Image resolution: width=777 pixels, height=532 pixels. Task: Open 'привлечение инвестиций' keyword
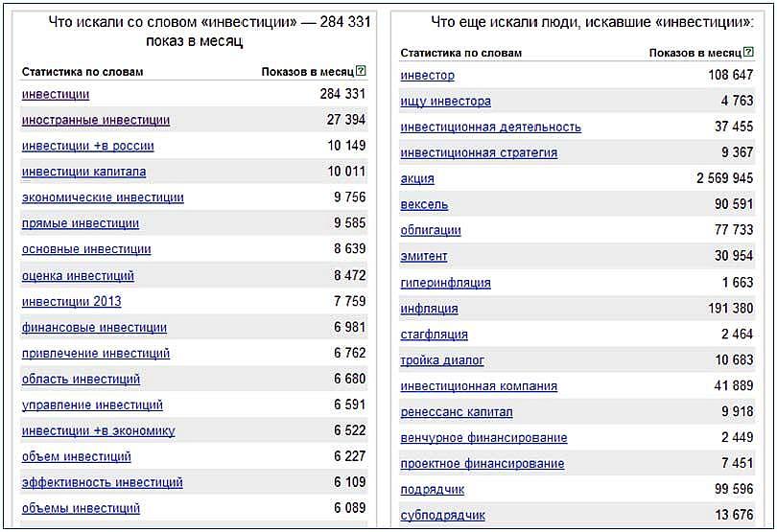(x=96, y=353)
